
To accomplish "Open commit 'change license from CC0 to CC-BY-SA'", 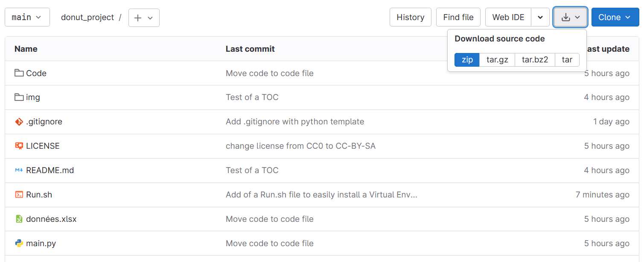I will 301,146.
